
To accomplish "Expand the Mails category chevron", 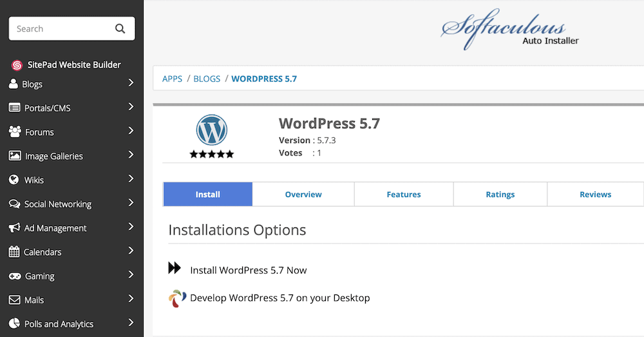I will coord(131,298).
